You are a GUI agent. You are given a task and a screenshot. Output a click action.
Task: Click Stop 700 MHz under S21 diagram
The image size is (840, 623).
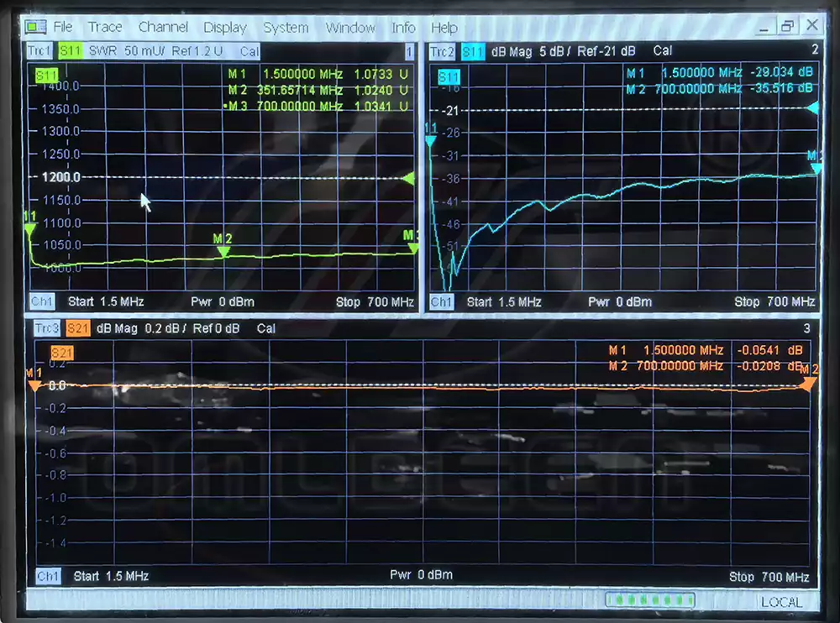click(769, 577)
